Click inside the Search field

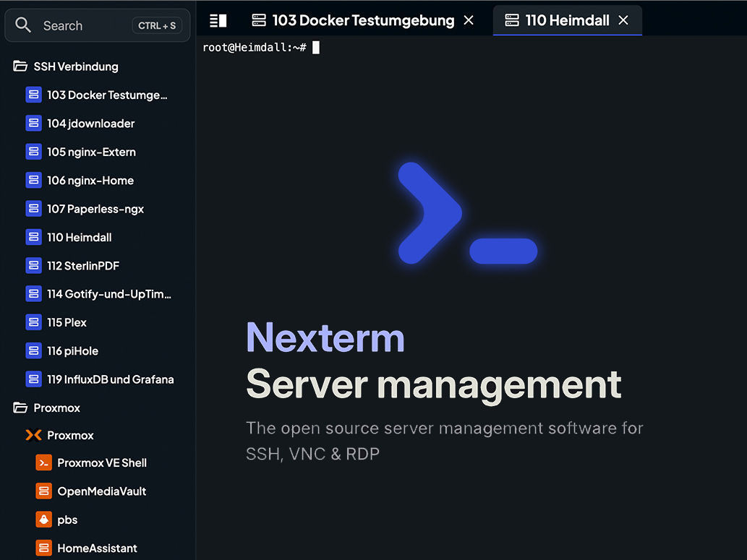point(87,25)
